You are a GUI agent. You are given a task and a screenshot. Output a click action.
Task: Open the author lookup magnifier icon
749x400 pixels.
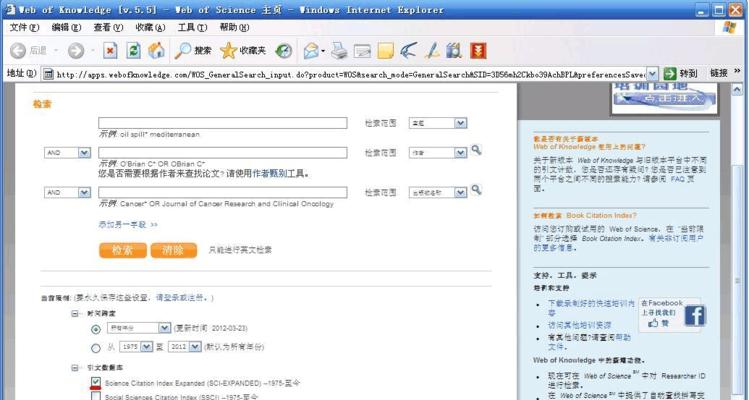(x=476, y=150)
